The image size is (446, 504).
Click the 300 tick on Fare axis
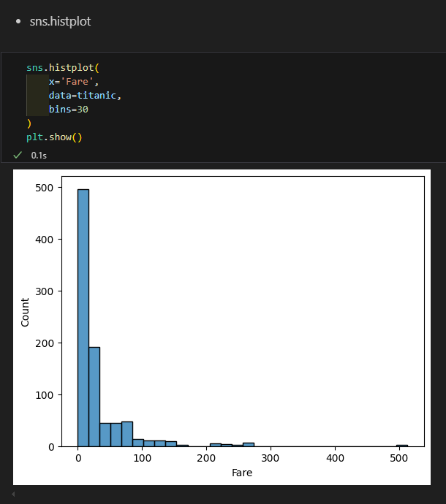tap(271, 458)
